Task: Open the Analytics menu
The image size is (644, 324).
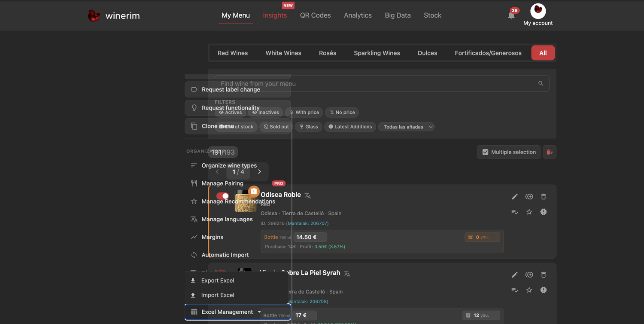Action: tap(358, 15)
